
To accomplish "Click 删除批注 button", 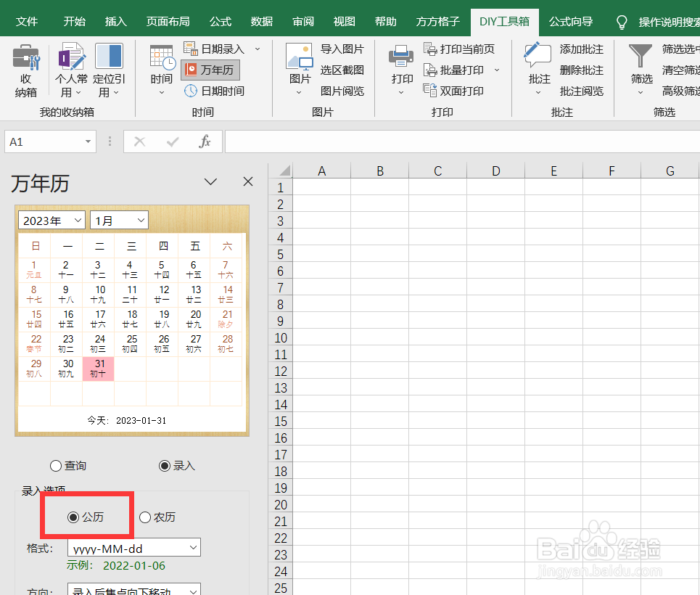I will coord(581,70).
